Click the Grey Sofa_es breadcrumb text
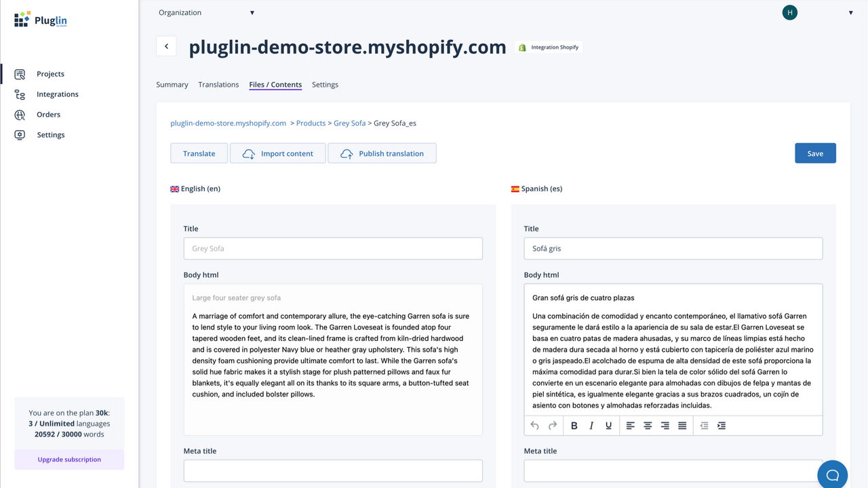This screenshot has height=488, width=868. pyautogui.click(x=395, y=123)
